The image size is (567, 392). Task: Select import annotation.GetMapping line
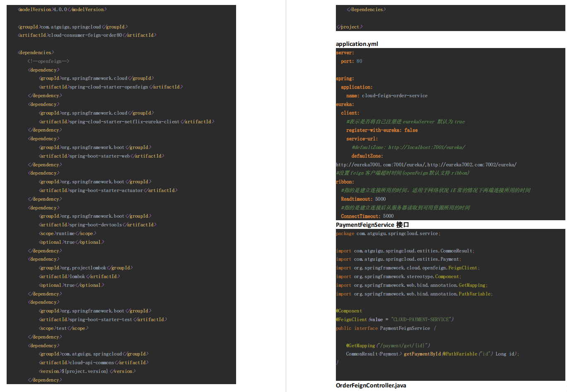point(412,285)
